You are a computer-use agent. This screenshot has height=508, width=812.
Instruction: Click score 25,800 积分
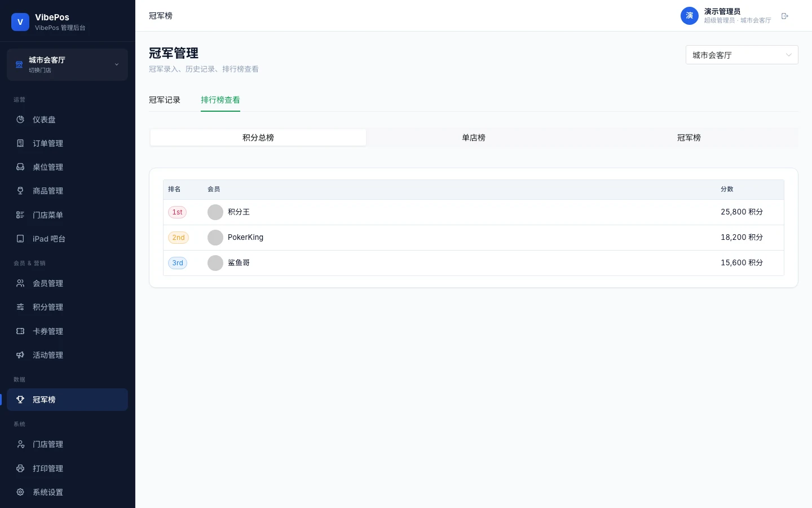[x=742, y=212]
